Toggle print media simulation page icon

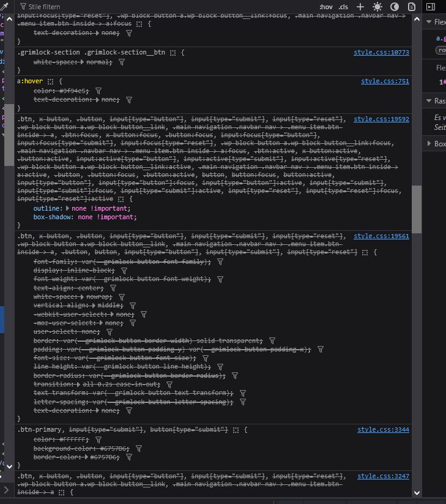click(x=412, y=7)
